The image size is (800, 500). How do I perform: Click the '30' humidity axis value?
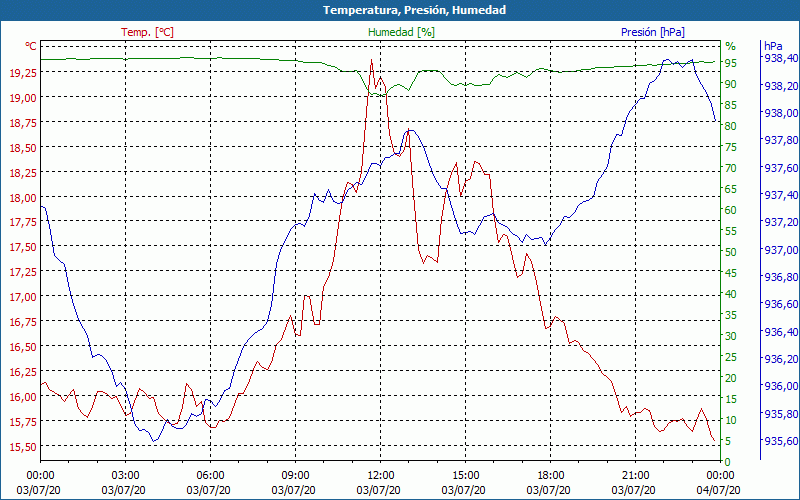(x=731, y=336)
